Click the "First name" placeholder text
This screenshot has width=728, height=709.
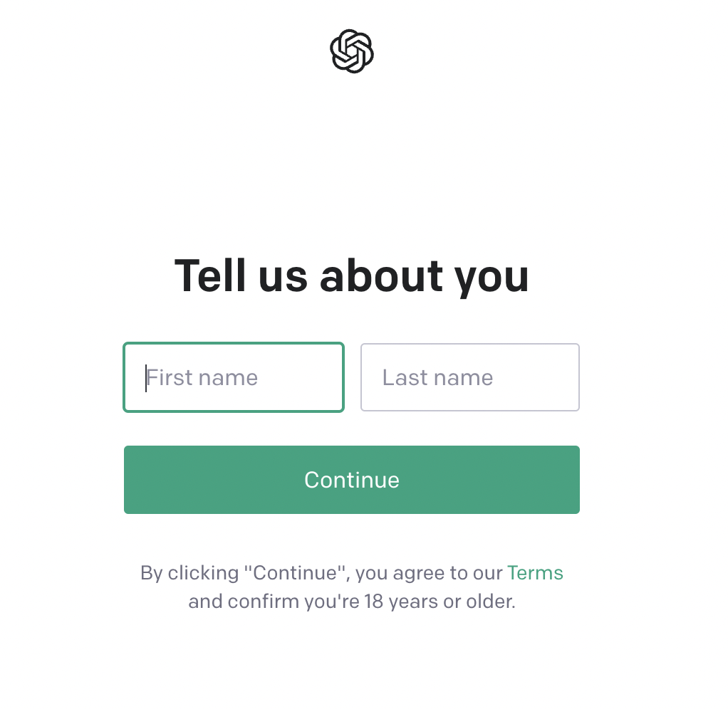pyautogui.click(x=202, y=377)
